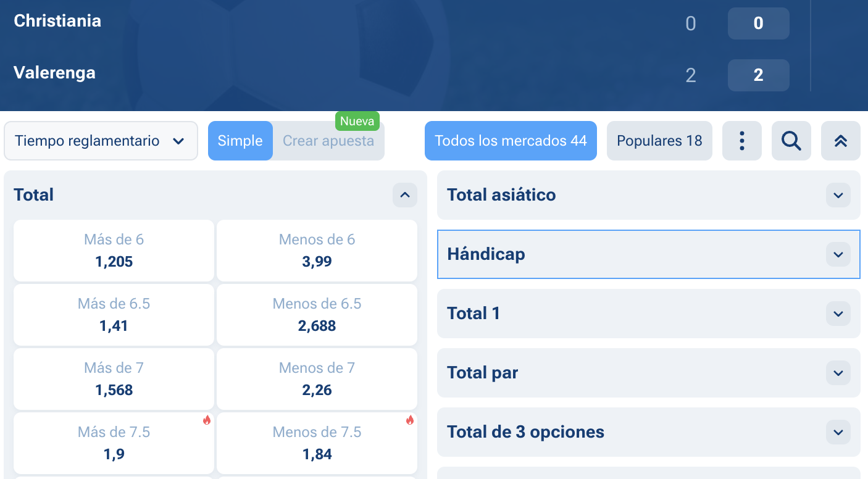Collapse the Total market section
Viewport: 868px width, 479px height.
405,195
